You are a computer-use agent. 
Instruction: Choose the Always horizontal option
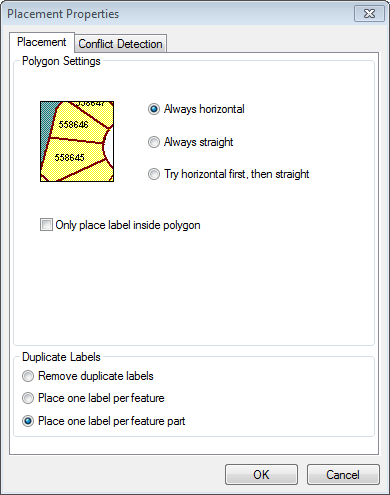click(196, 109)
